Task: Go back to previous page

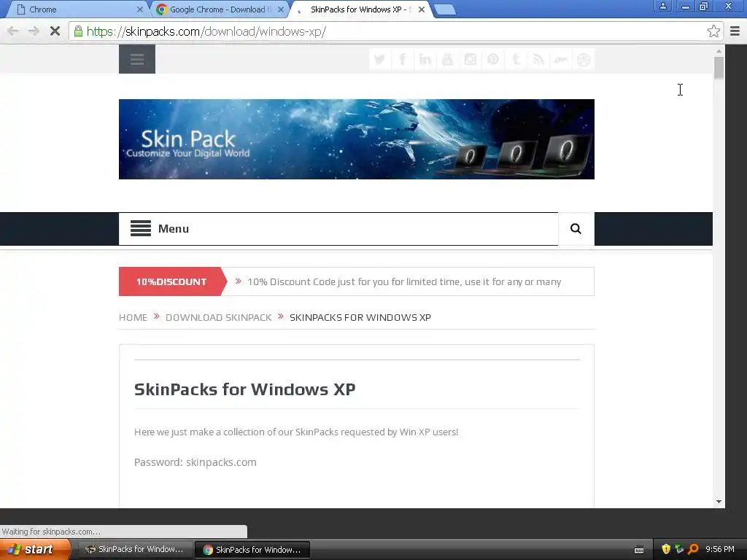Action: [13, 31]
